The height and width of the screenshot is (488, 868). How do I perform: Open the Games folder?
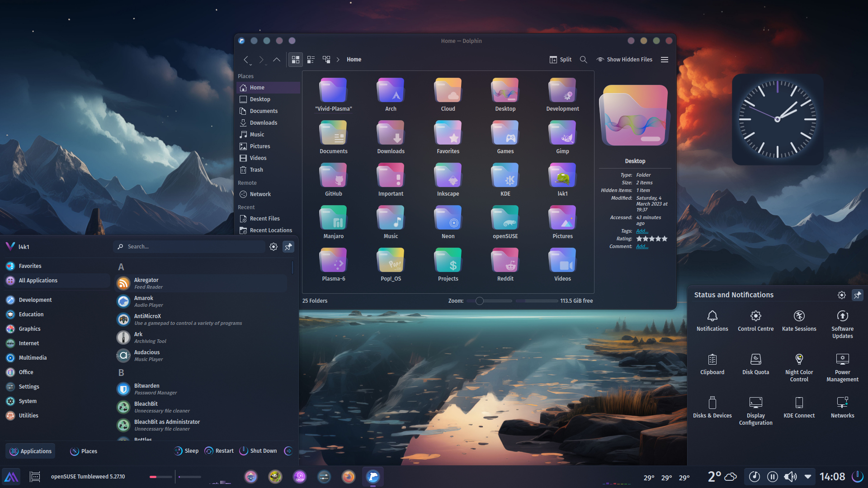click(505, 137)
